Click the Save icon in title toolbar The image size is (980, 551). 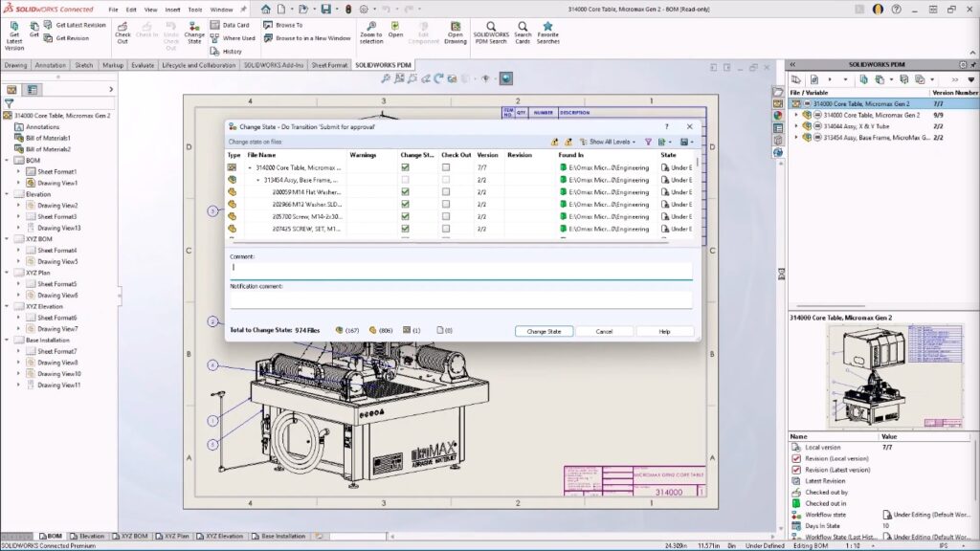pyautogui.click(x=325, y=10)
